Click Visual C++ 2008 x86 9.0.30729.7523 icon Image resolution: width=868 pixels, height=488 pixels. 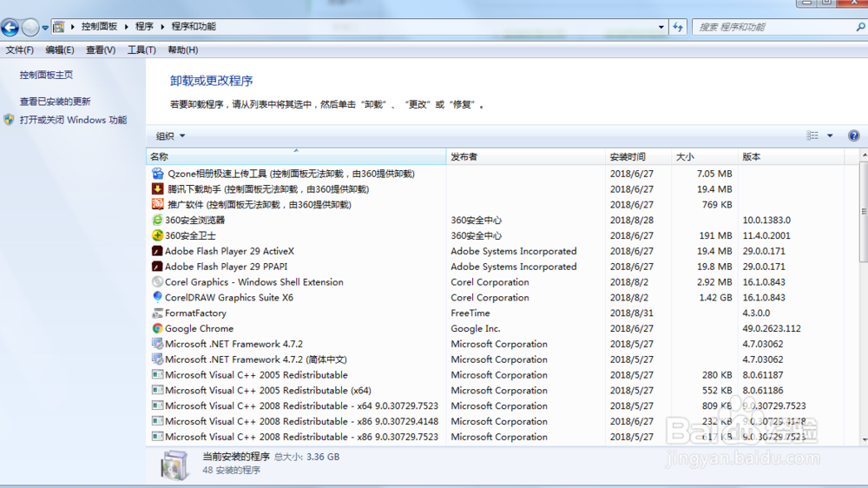tap(158, 437)
